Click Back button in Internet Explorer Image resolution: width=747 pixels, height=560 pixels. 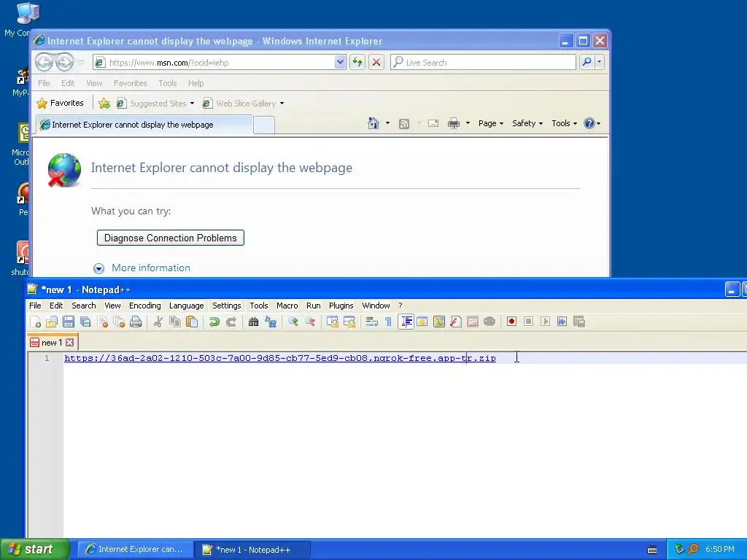pyautogui.click(x=44, y=62)
